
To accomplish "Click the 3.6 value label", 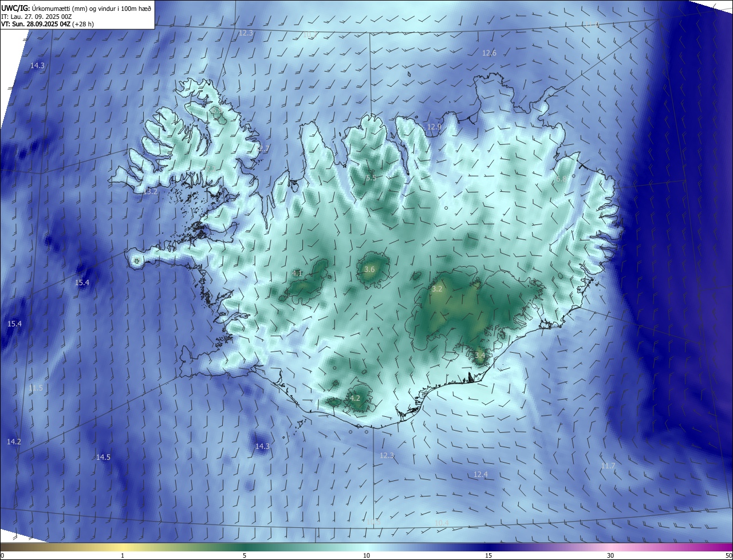I will [x=369, y=270].
